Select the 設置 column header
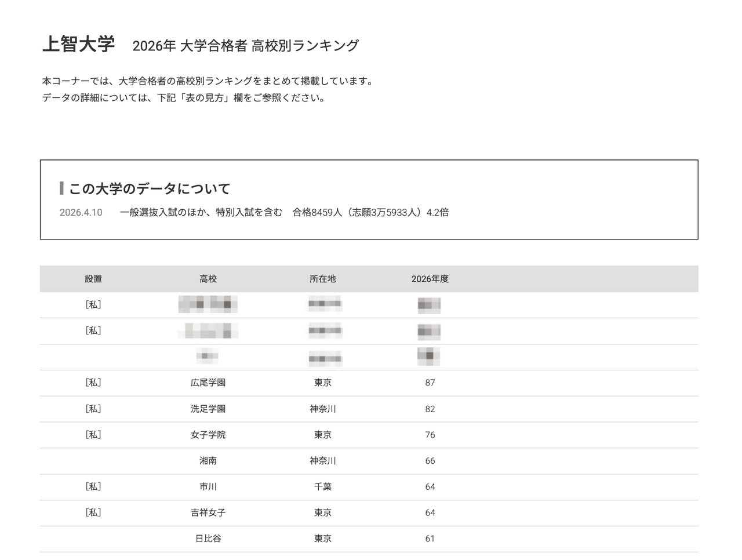This screenshot has height=560, width=742. click(x=93, y=279)
